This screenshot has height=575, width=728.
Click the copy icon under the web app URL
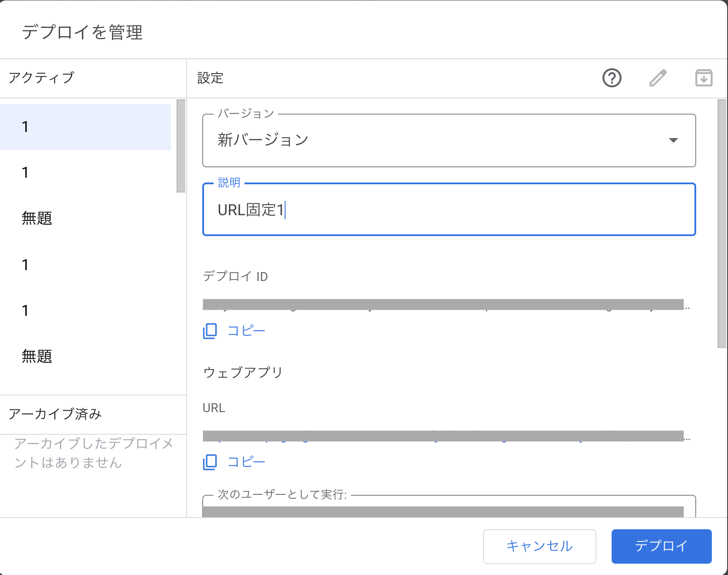tap(210, 462)
